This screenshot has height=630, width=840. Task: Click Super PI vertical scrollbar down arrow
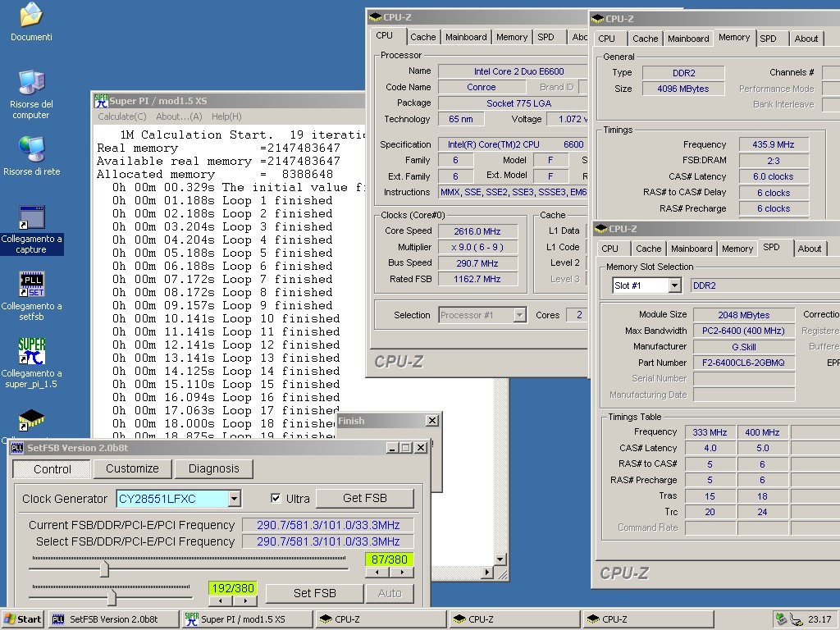pyautogui.click(x=500, y=559)
